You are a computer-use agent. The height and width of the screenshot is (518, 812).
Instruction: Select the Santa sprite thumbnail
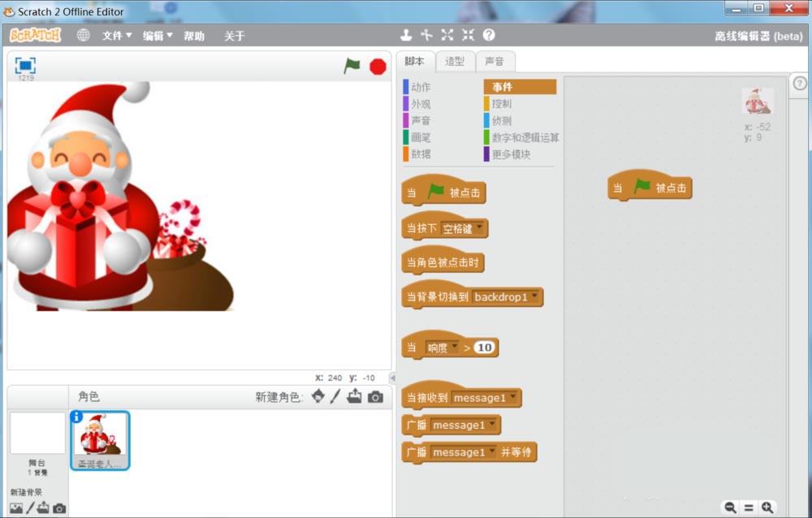click(99, 439)
